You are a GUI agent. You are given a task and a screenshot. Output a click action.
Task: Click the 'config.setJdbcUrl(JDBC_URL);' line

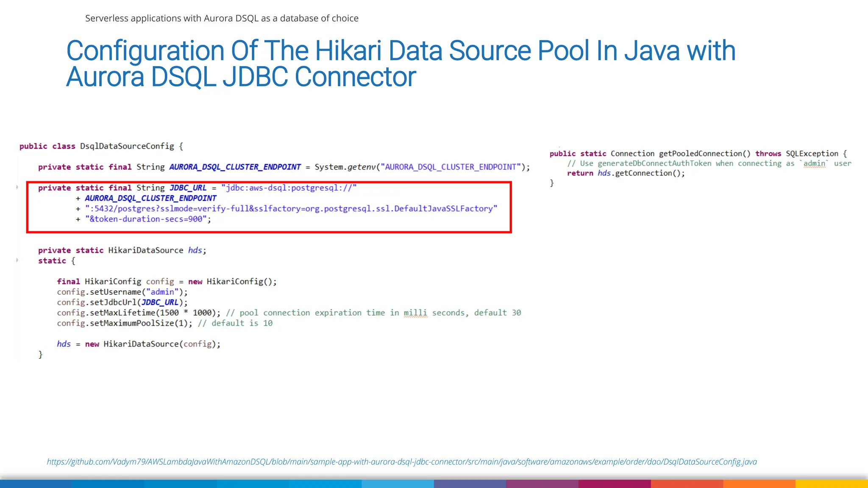[x=122, y=302]
